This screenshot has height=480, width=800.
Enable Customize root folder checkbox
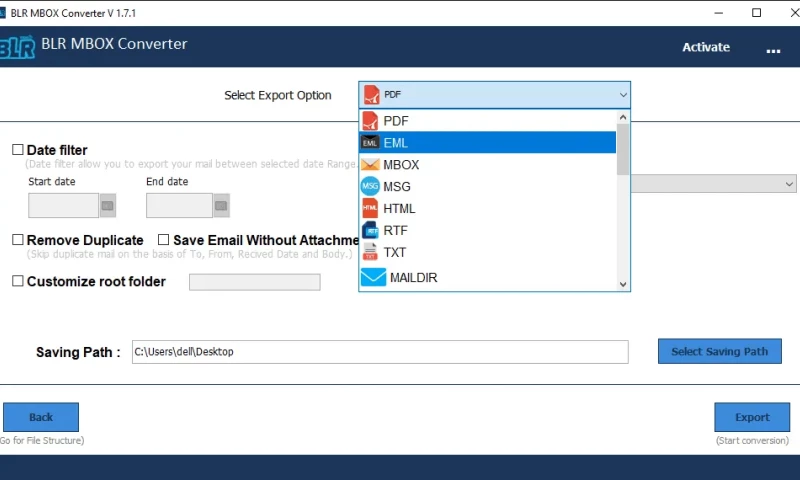tap(18, 281)
